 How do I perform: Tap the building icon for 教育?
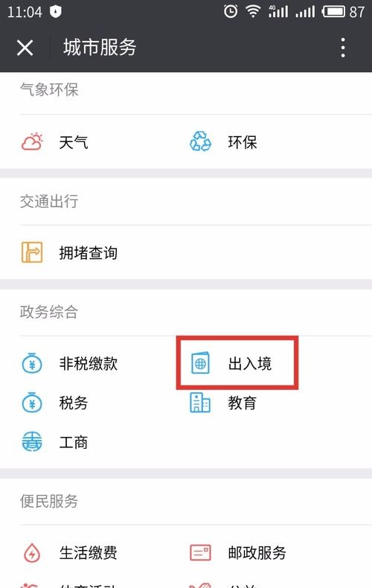click(200, 403)
